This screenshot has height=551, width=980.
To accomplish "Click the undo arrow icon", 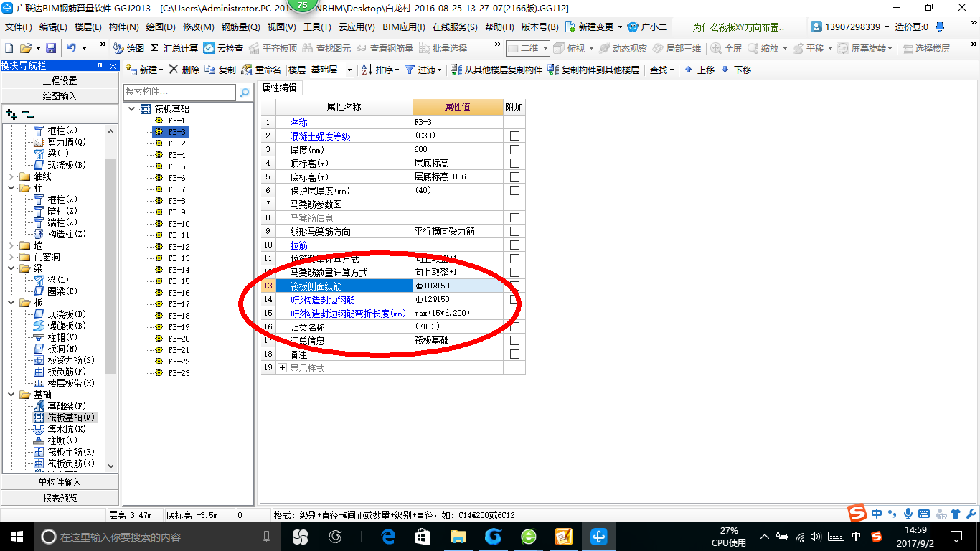I will point(72,48).
